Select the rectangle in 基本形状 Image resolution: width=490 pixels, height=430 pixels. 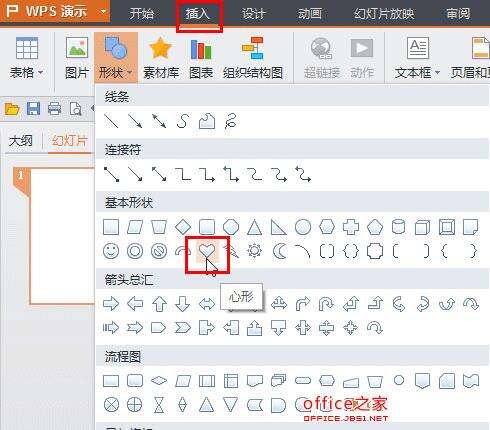[x=111, y=227]
